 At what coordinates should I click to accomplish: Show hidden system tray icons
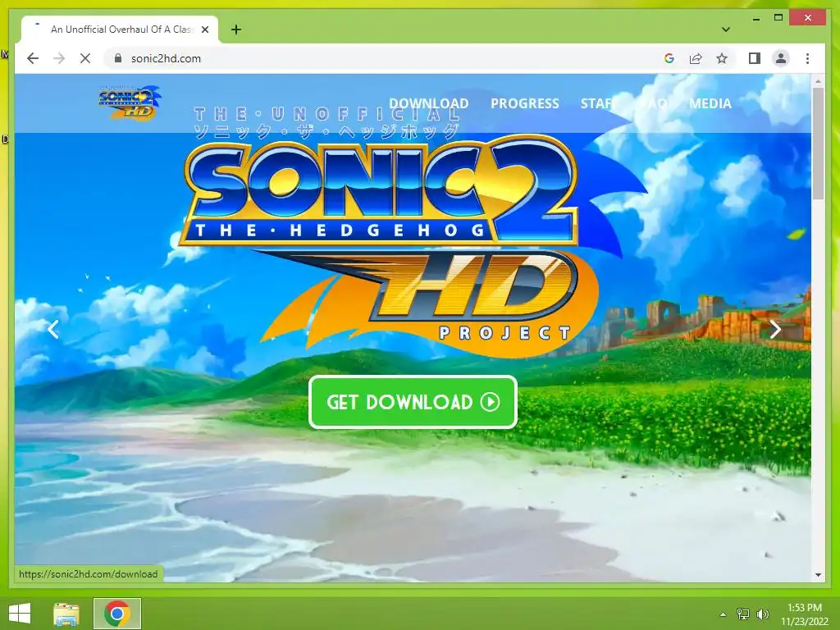tap(723, 614)
